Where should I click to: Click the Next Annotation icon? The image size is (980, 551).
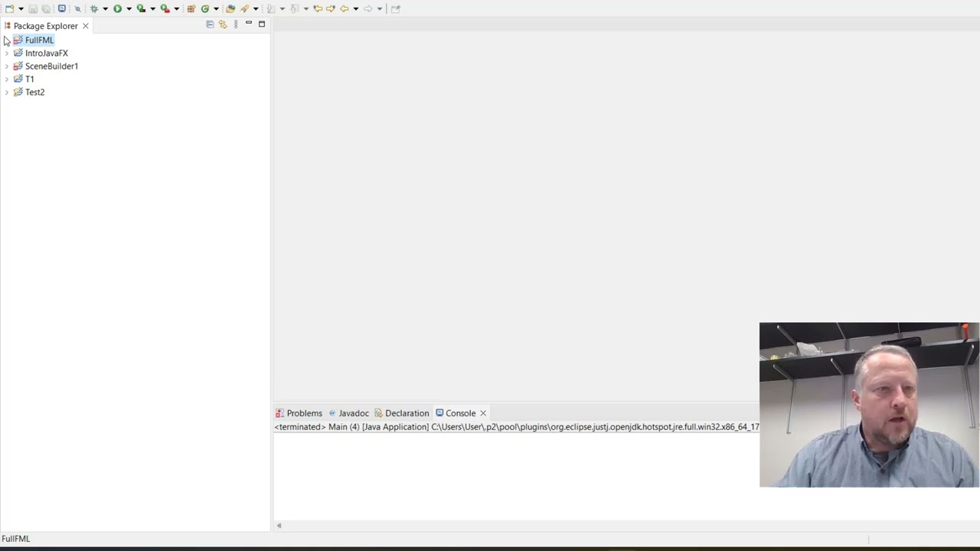click(x=270, y=8)
